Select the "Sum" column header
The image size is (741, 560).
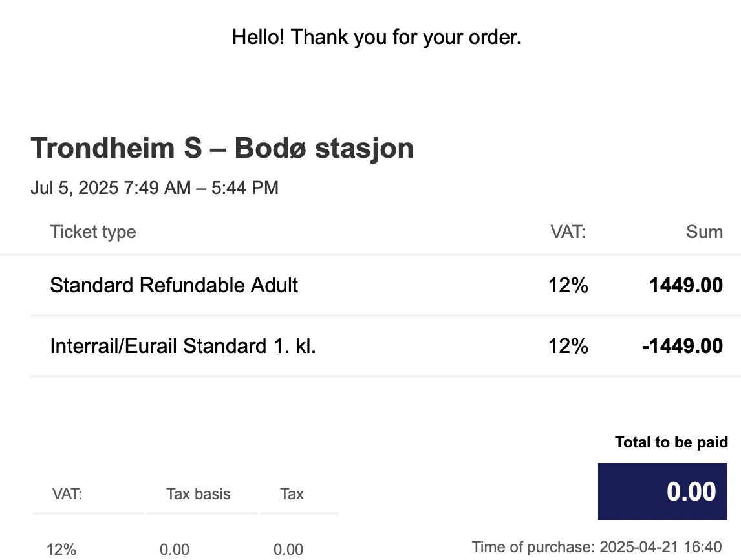click(704, 232)
